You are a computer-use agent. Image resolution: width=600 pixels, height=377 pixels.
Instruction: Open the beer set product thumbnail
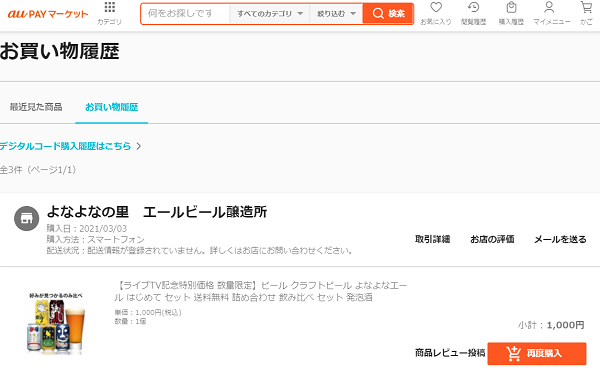pyautogui.click(x=56, y=323)
